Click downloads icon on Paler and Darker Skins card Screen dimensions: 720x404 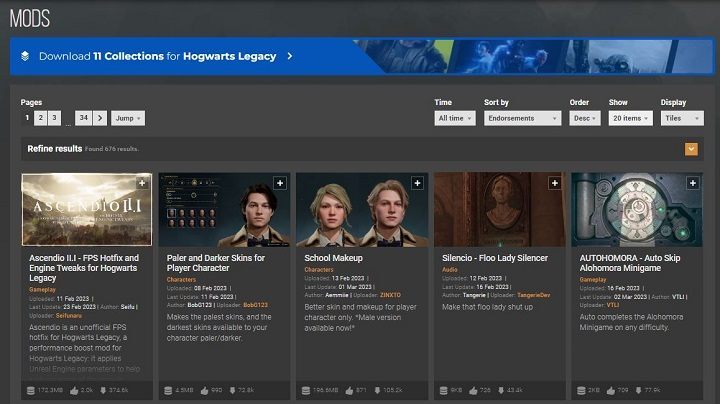[232, 390]
